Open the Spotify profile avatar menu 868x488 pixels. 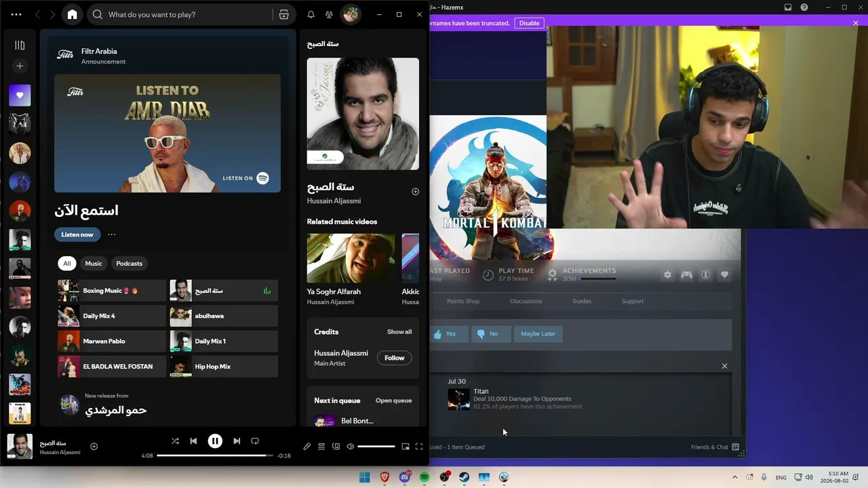pos(351,14)
